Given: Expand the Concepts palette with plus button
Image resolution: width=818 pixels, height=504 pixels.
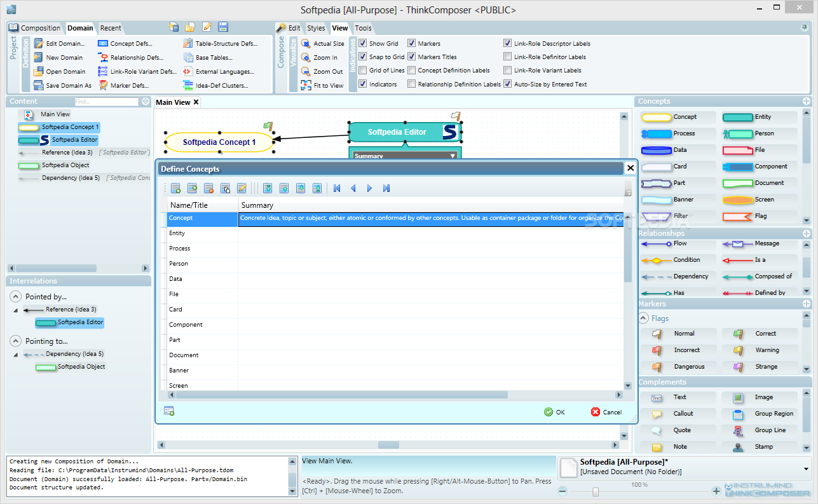Looking at the screenshot, I should coord(807,102).
